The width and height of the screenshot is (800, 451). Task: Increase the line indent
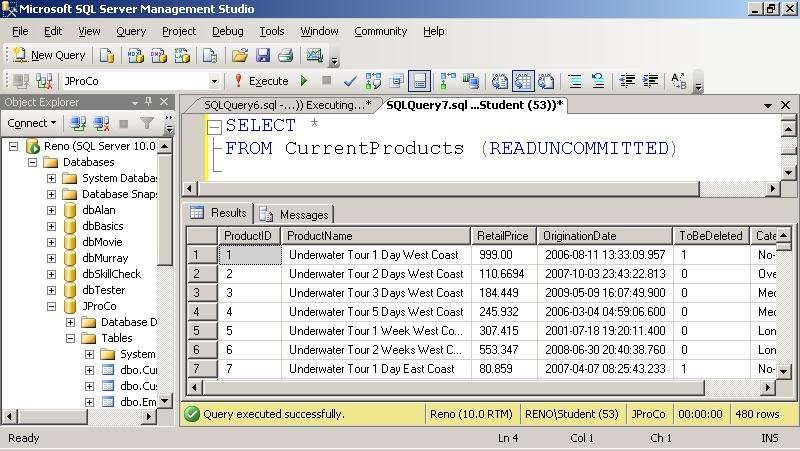pyautogui.click(x=650, y=81)
